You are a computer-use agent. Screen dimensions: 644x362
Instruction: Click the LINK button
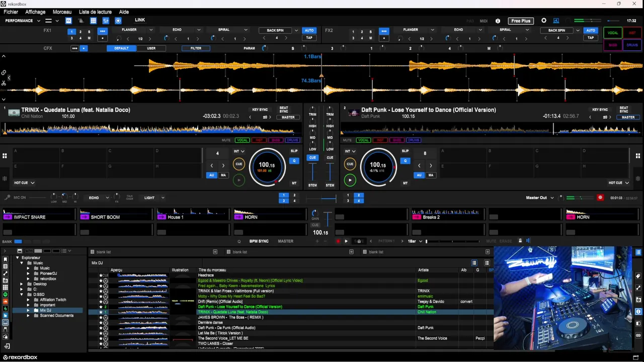click(x=140, y=20)
